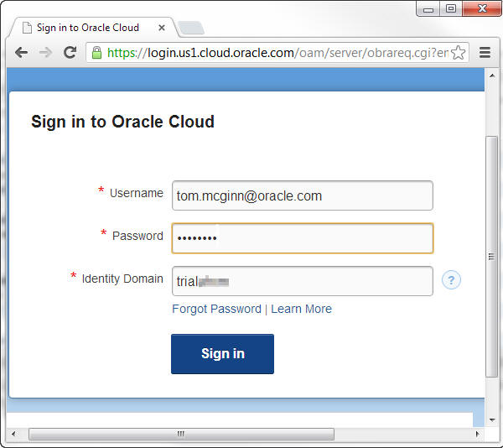Close the Sign in to Oracle Cloud tab
Viewport: 503px width, 448px height.
162,28
